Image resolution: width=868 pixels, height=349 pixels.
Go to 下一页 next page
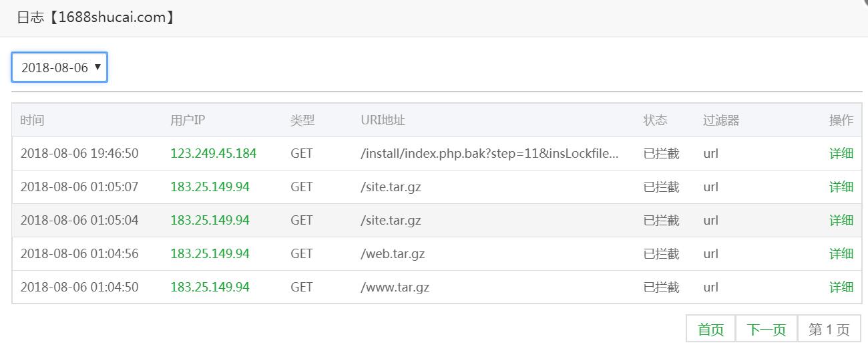click(x=766, y=329)
